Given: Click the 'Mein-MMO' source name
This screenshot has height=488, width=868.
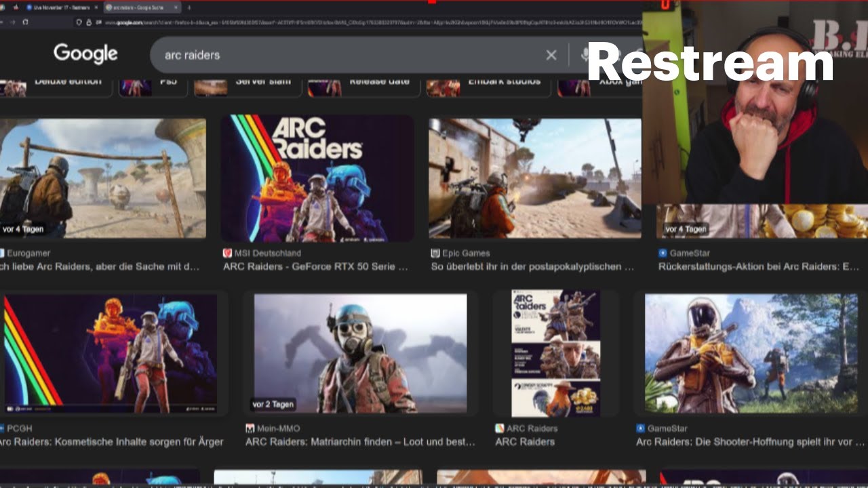Looking at the screenshot, I should (279, 428).
